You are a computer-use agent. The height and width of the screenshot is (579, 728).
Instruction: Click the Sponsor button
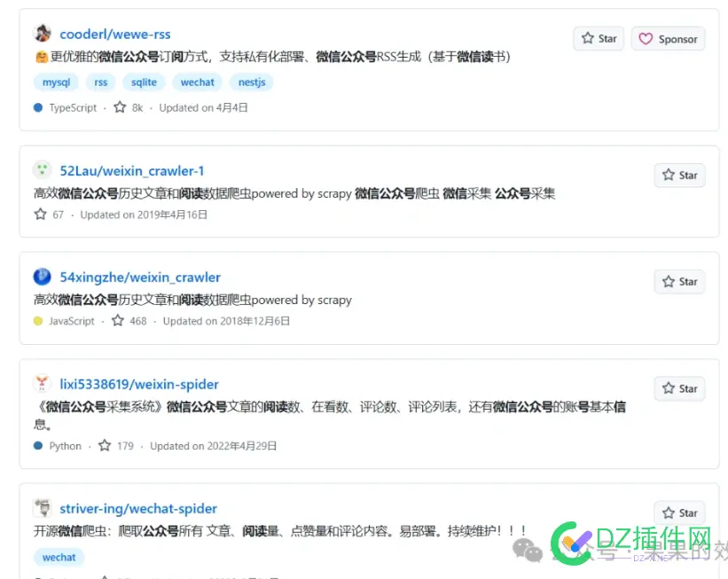pos(667,38)
